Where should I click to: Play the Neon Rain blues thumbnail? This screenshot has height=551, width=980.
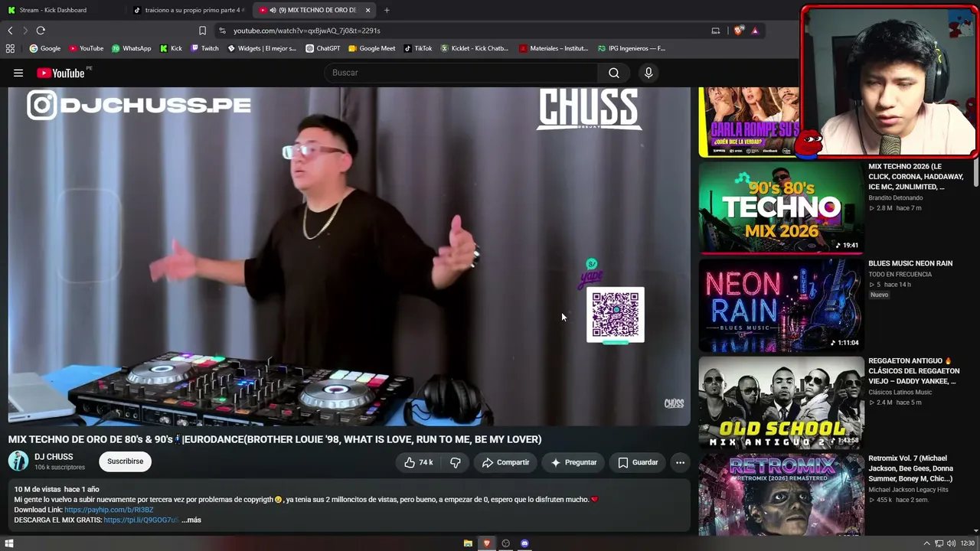[781, 305]
